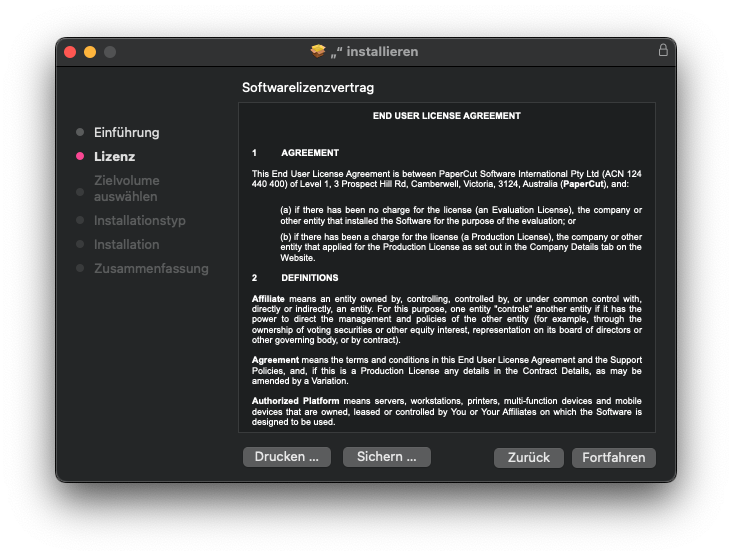Click the lock icon in the title bar
732x556 pixels.
[x=662, y=50]
